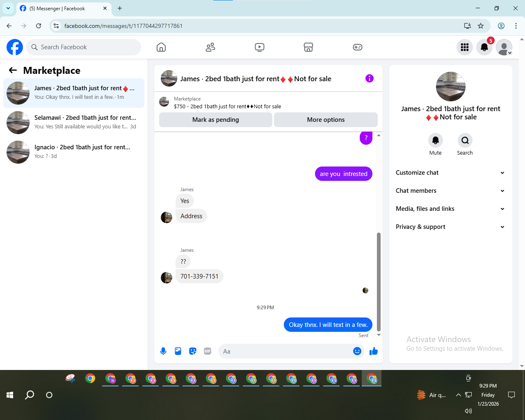
Task: Go back in browser history
Action: tap(9, 26)
